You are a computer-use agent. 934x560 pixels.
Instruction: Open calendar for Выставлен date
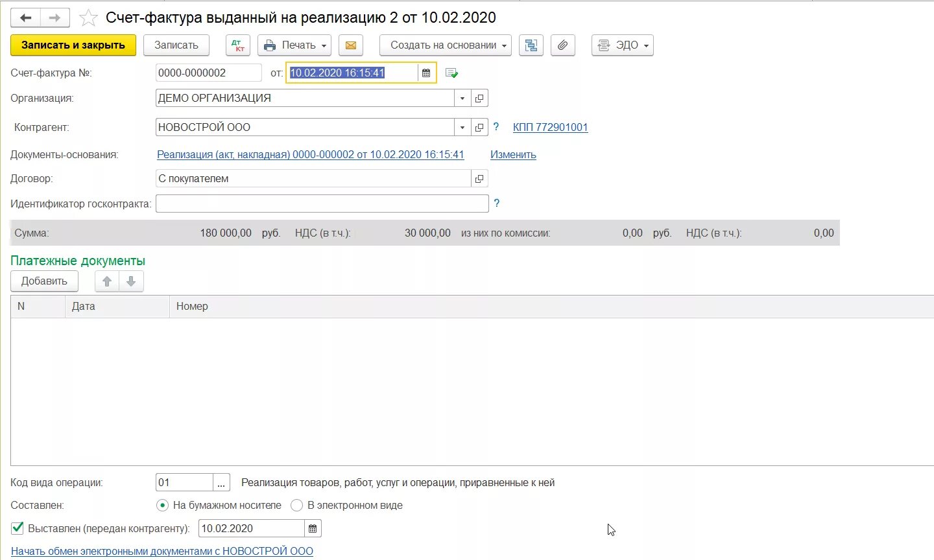[313, 529]
